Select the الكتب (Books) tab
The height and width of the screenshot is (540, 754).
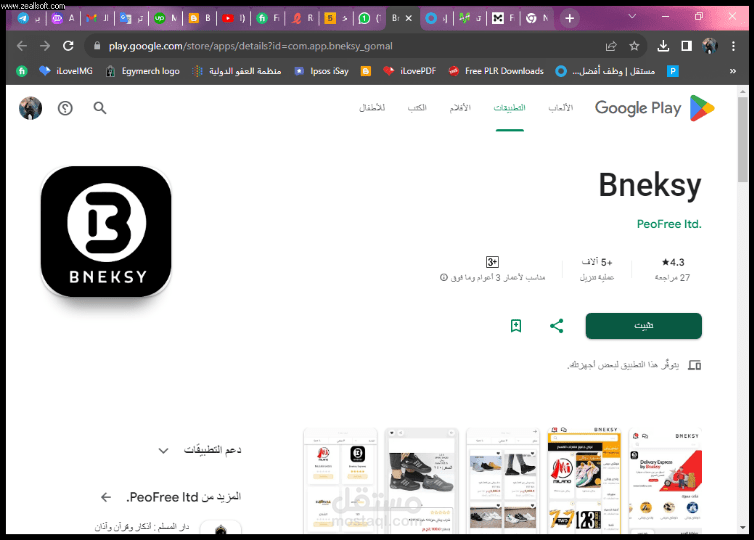[417, 108]
